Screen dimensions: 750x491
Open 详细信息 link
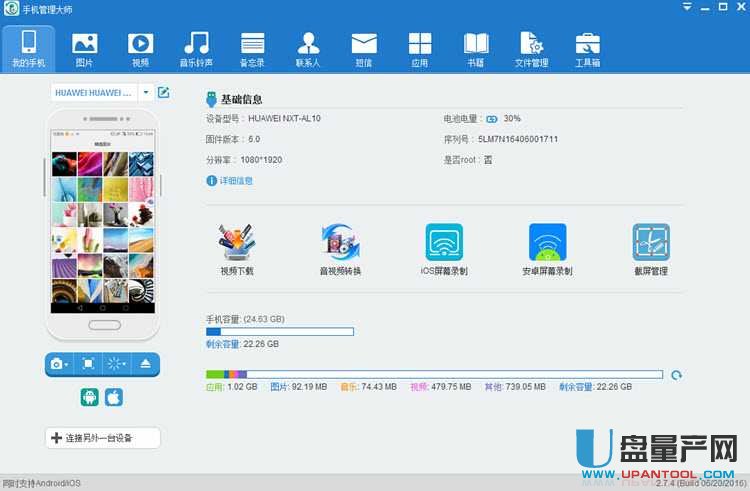point(230,181)
